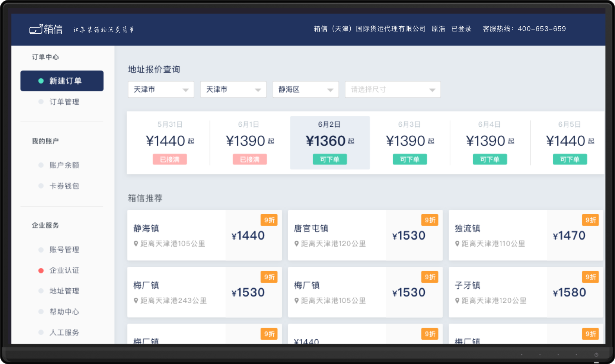This screenshot has height=364, width=615.
Task: Click the 箱信 logo icon
Action: pos(36,29)
